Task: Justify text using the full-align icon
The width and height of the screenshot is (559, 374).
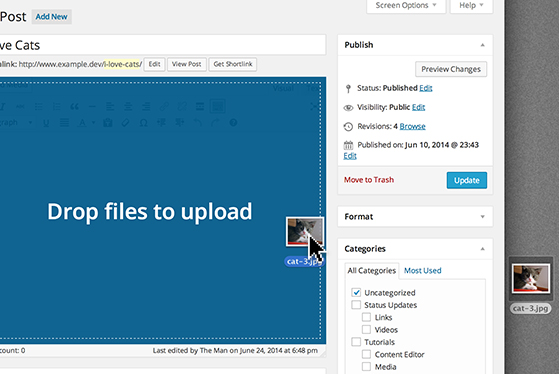Action: [x=64, y=123]
